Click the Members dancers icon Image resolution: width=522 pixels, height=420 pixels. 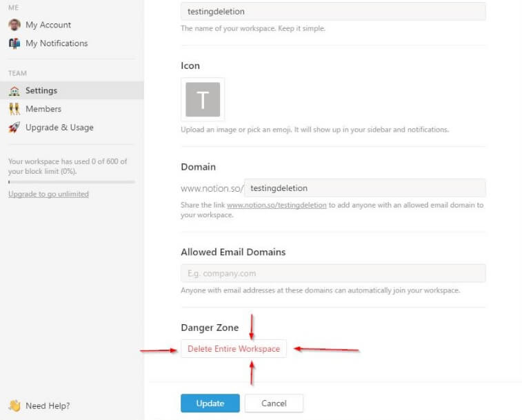[x=14, y=109]
